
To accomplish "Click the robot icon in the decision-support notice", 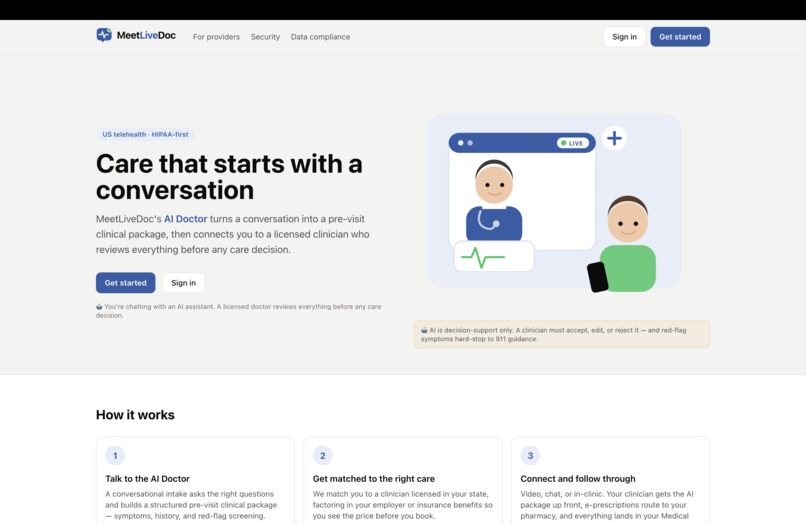I will coord(424,330).
